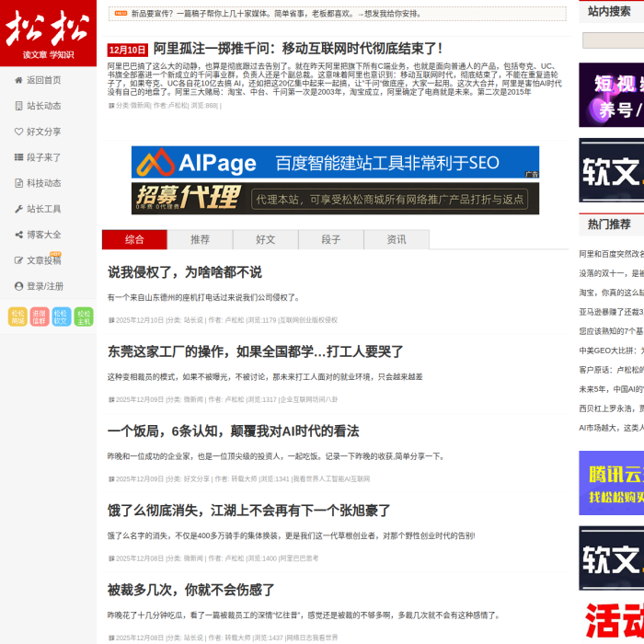The height and width of the screenshot is (644, 644).
Task: Open hot item 中美GEO大比拼
Action: (612, 351)
